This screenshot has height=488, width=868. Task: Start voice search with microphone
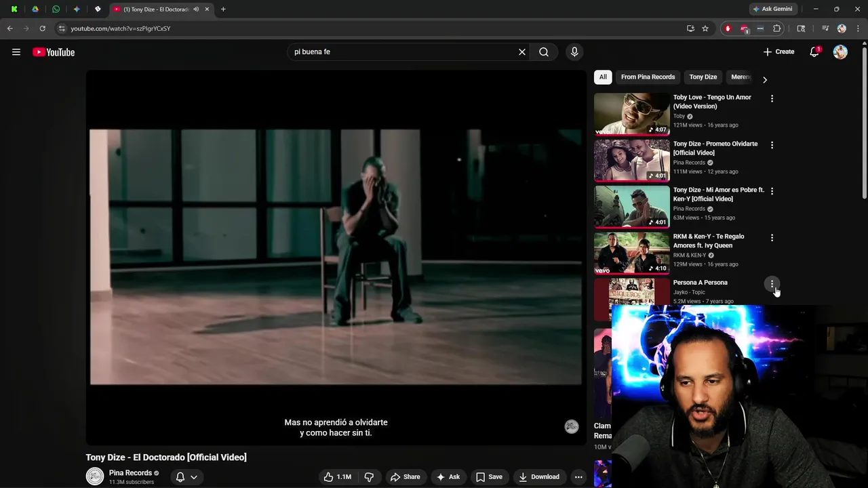pyautogui.click(x=574, y=52)
